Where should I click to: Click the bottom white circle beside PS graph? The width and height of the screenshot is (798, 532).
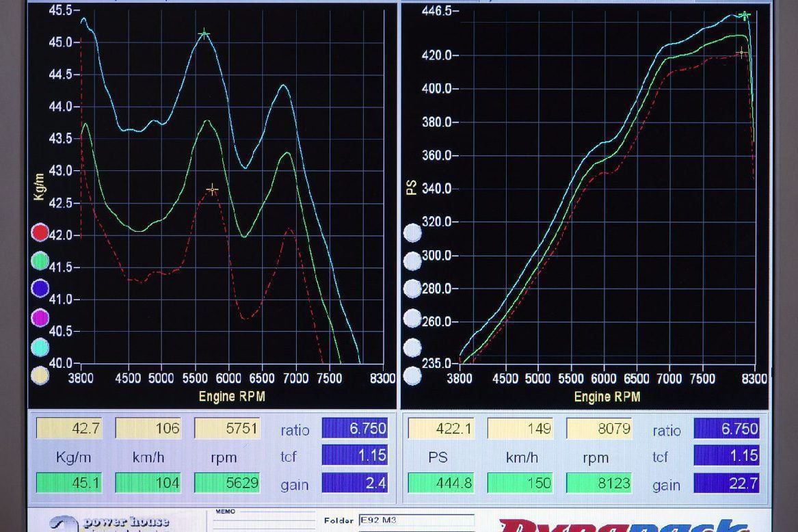click(412, 376)
